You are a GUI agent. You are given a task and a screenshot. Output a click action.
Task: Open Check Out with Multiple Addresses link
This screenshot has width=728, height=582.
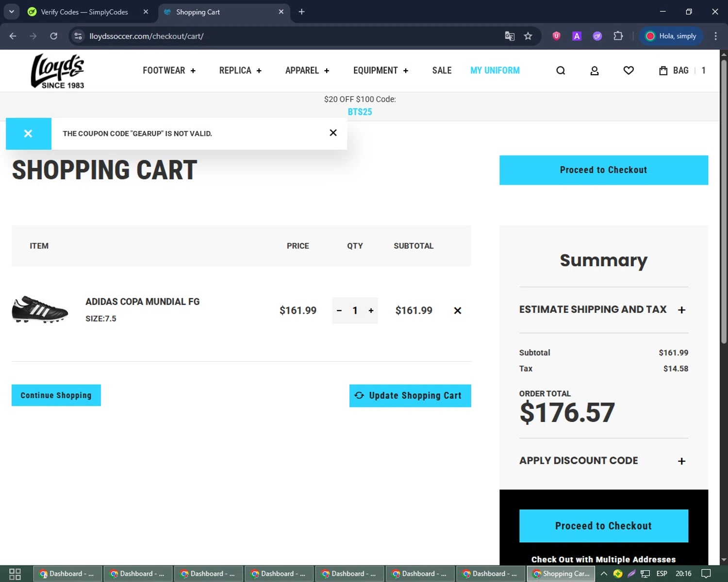pos(604,560)
